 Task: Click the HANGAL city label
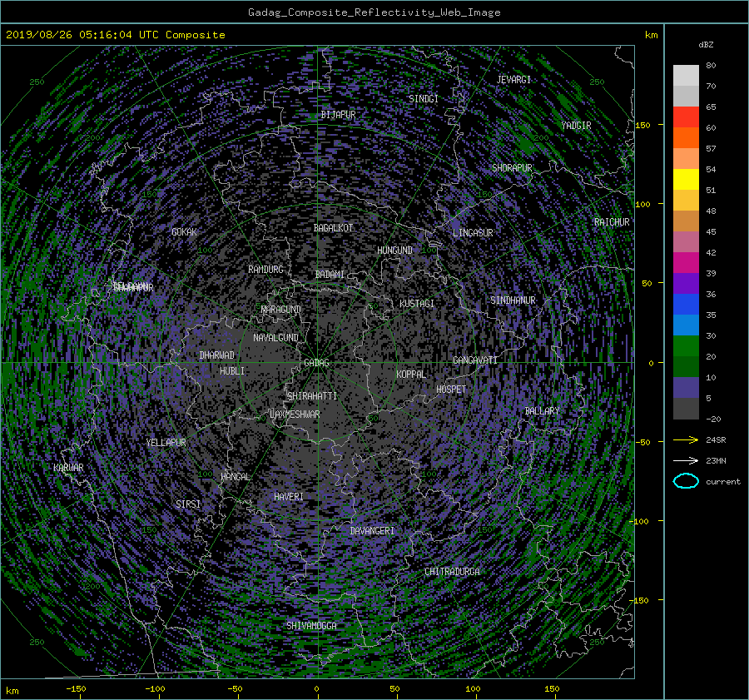[235, 477]
